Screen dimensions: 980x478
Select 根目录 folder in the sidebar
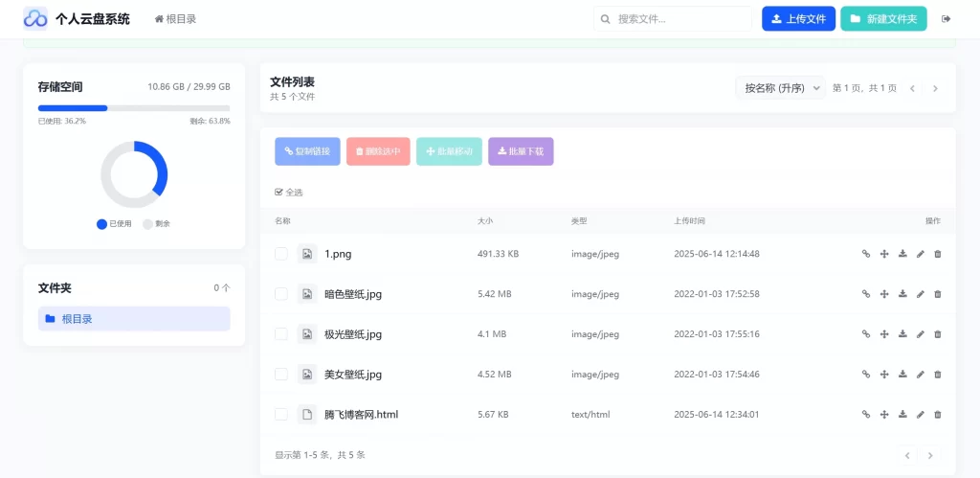coord(134,319)
